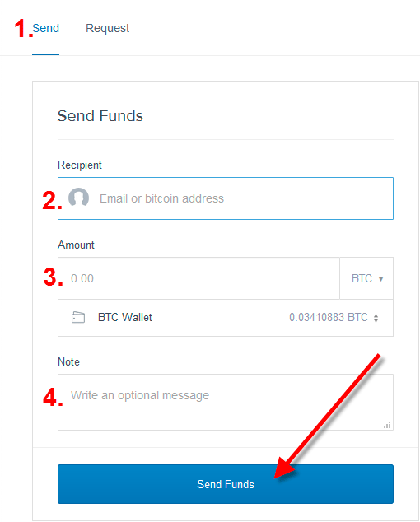Click the optional message note box
This screenshot has width=420, height=522.
226,402
